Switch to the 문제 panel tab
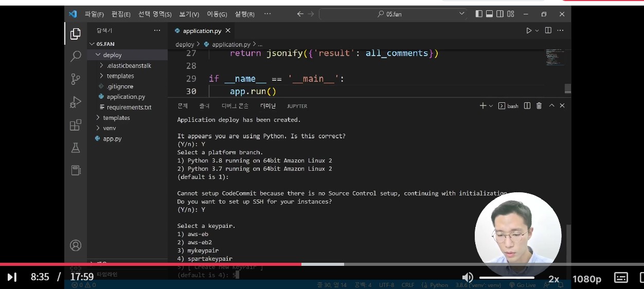 click(183, 106)
